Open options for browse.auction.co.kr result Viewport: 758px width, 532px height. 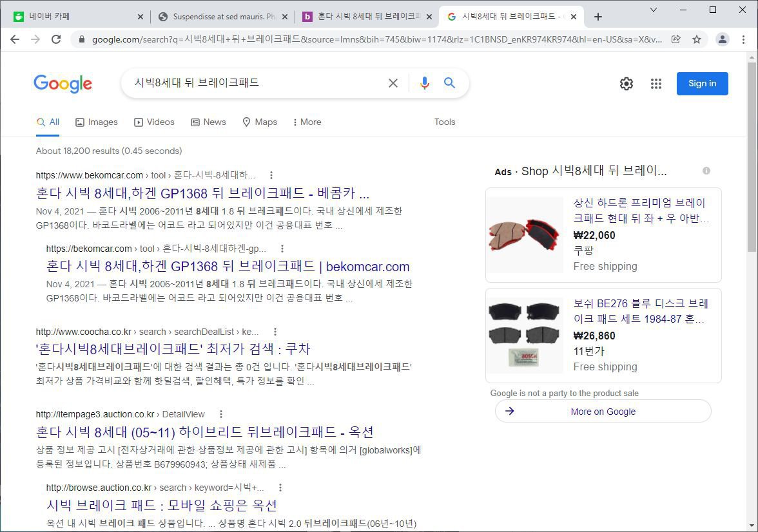coord(280,488)
